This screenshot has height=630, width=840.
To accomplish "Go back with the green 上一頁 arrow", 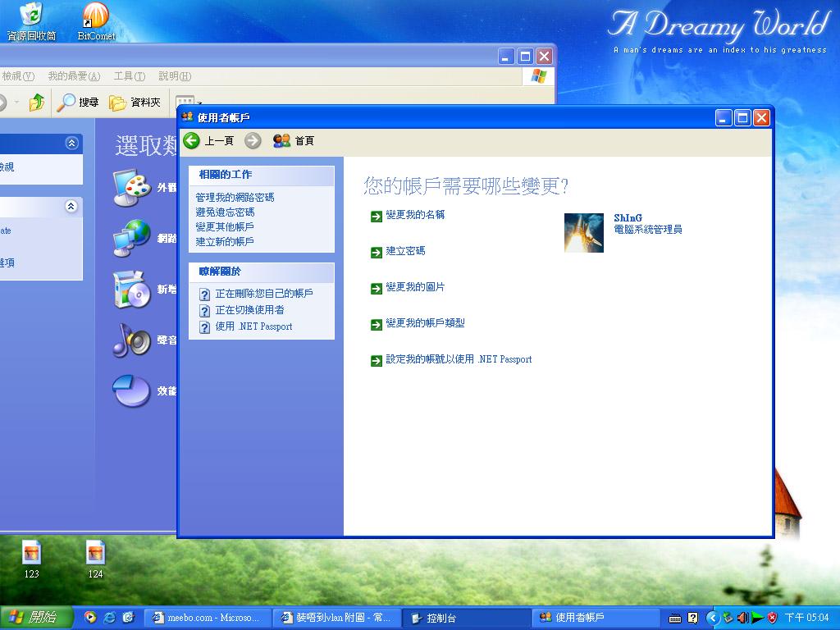I will pyautogui.click(x=208, y=141).
